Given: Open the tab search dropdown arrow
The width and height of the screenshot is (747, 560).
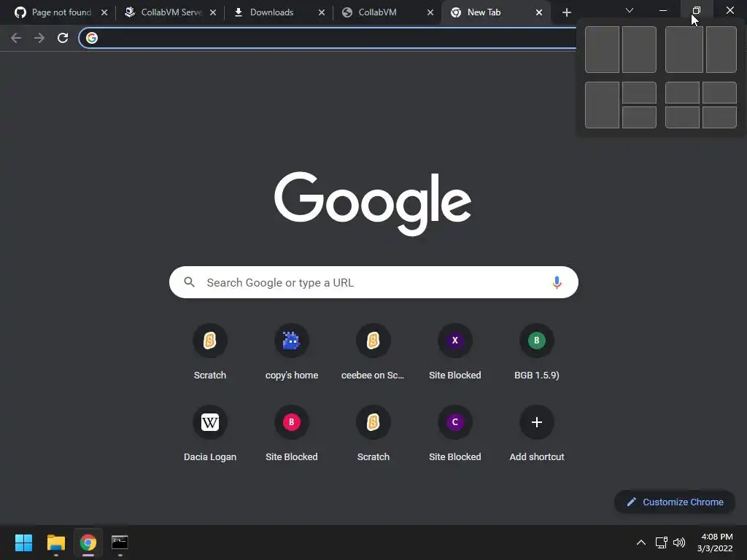Looking at the screenshot, I should [x=630, y=10].
